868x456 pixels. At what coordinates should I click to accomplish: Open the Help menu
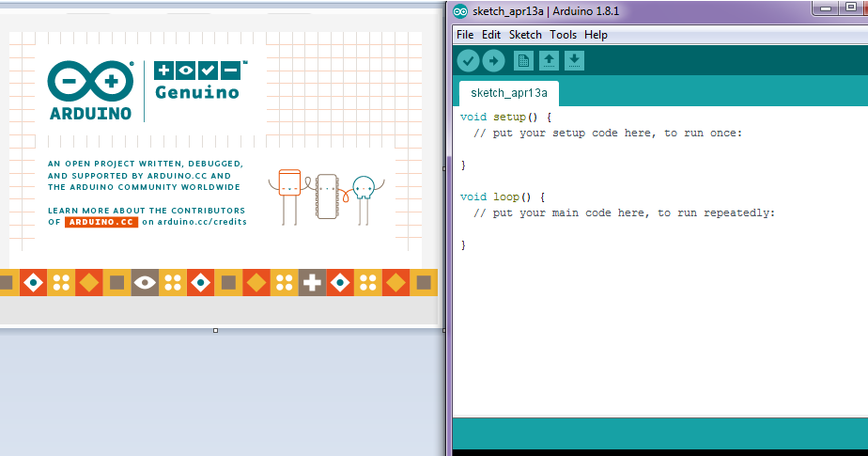(x=596, y=35)
